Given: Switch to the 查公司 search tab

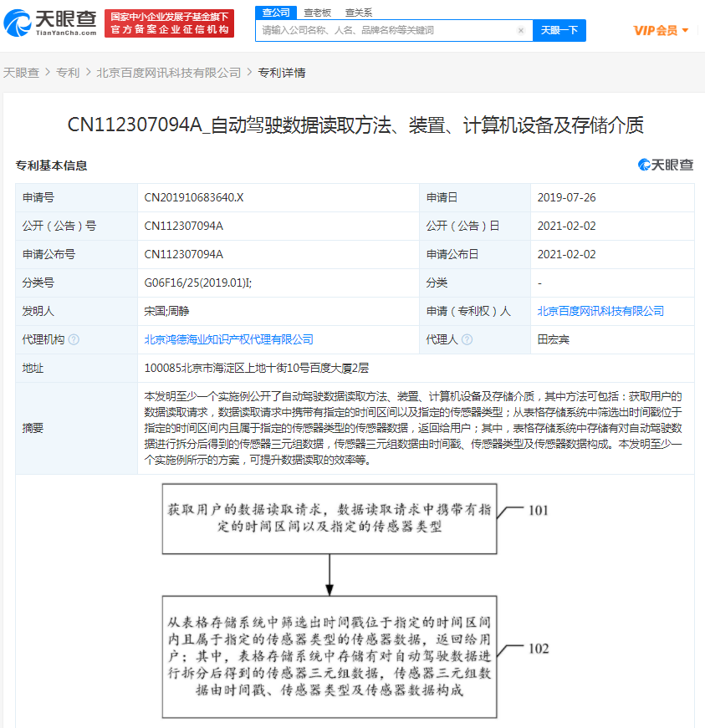Looking at the screenshot, I should 276,13.
